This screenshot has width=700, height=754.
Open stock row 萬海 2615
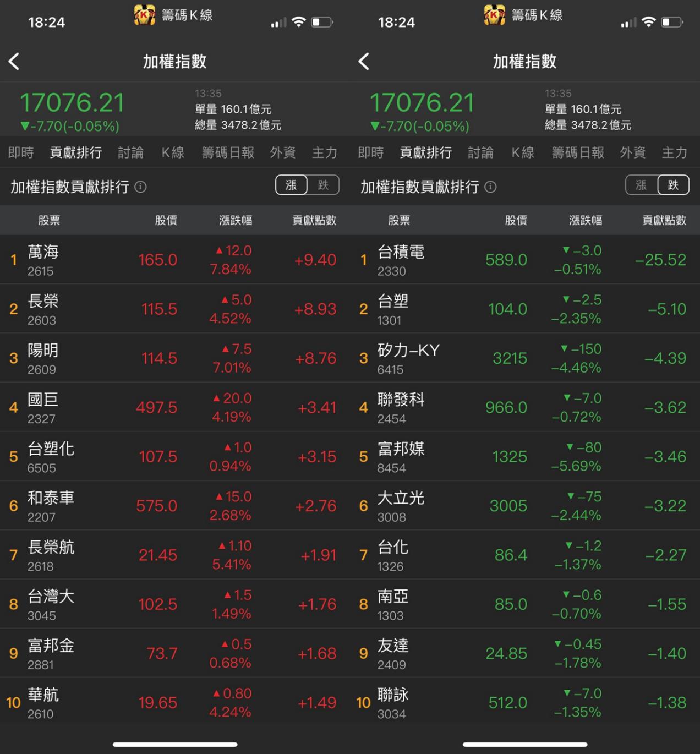[175, 260]
